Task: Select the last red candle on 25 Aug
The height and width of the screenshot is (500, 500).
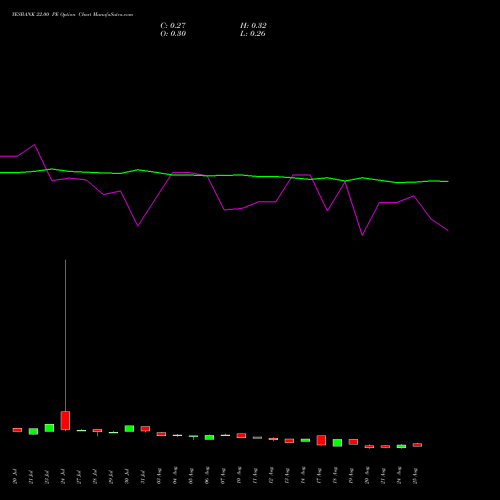Action: coord(417,445)
